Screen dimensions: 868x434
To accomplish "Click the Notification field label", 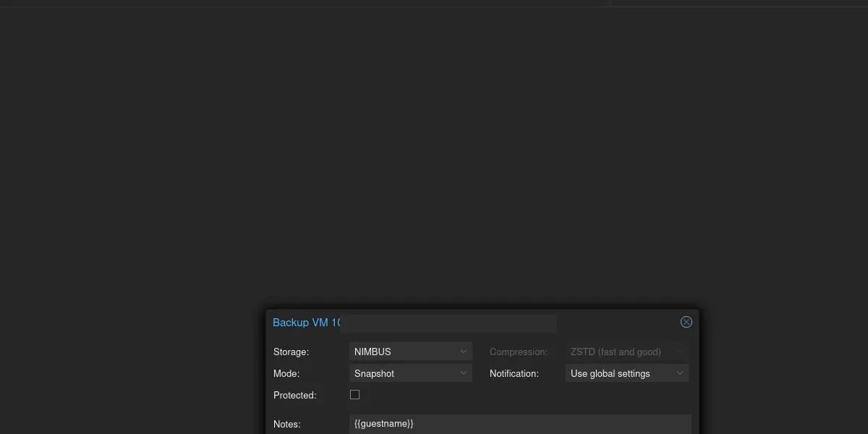I will [514, 373].
